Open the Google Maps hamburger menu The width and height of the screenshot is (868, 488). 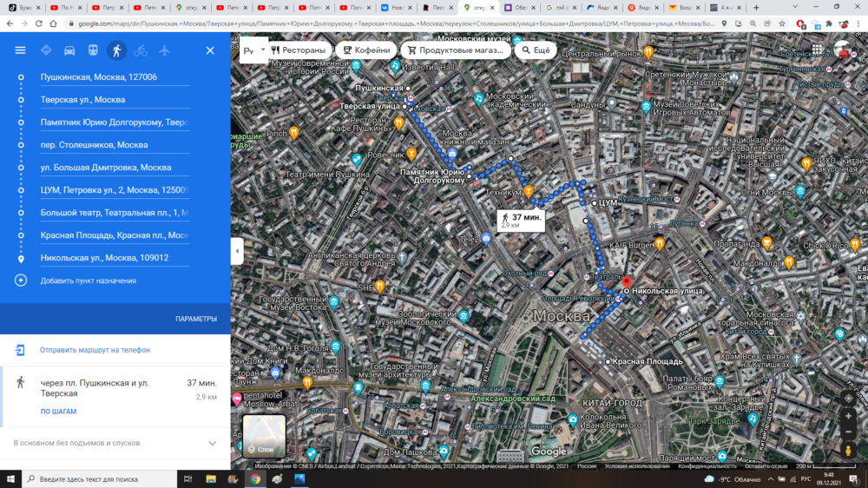tap(20, 50)
